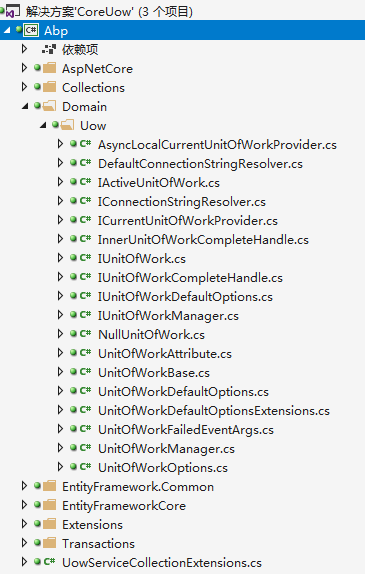The image size is (365, 574).
Task: Click the Transactions folder icon
Action: click(x=49, y=543)
